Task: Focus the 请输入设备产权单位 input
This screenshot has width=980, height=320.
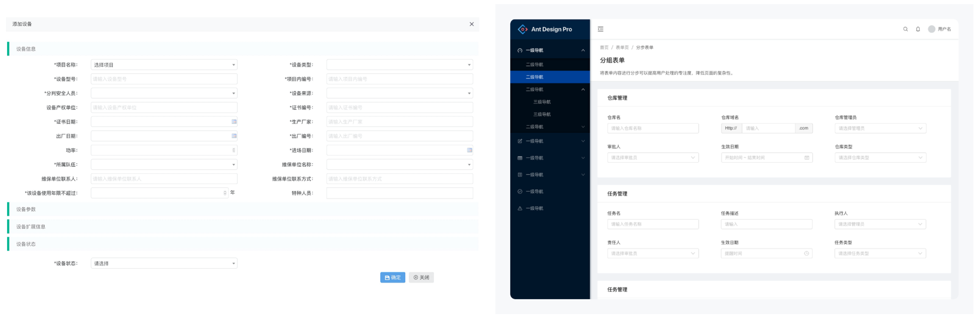Action: (164, 107)
